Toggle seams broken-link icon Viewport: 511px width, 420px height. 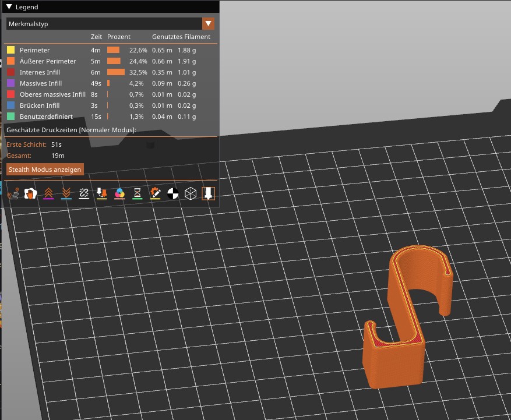click(84, 193)
